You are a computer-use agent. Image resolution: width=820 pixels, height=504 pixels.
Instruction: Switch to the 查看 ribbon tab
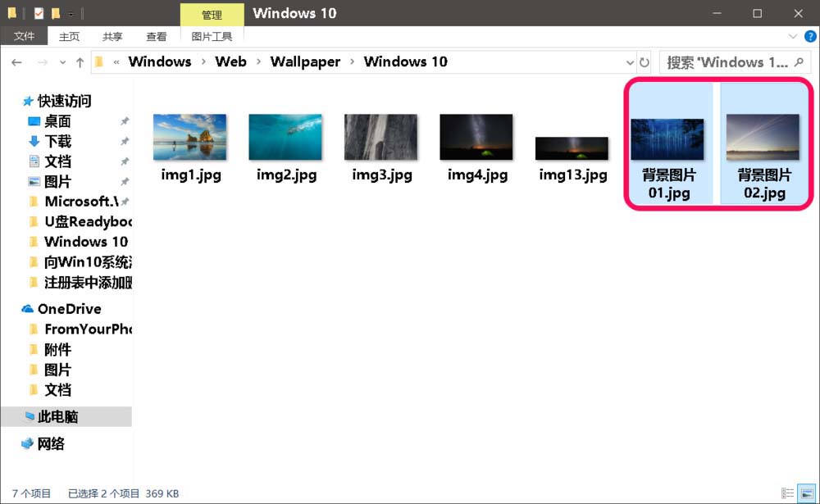[x=156, y=36]
